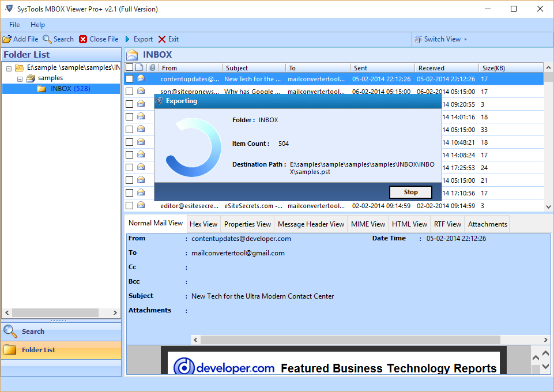Collapse the E:\sample root tree node
Screen dimensions: 554x392
pyautogui.click(x=9, y=69)
